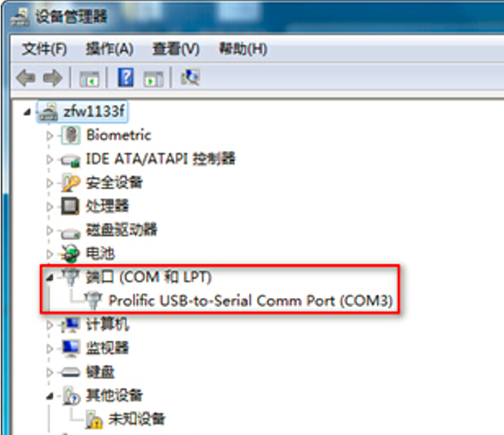Expand the Biometric node
Screen dimensions: 504x435
(49, 136)
